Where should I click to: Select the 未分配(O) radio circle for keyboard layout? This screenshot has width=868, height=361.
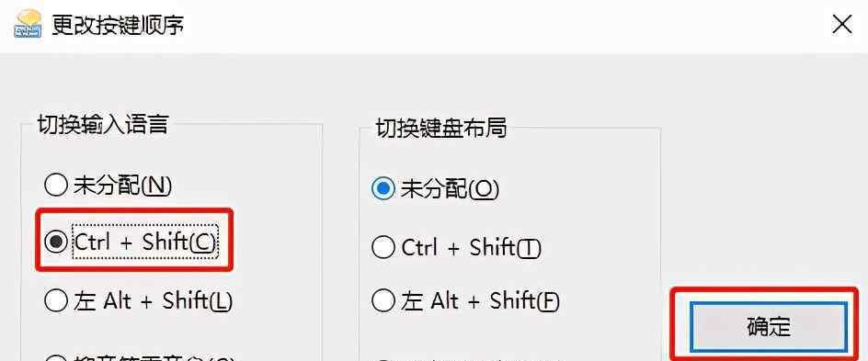383,189
